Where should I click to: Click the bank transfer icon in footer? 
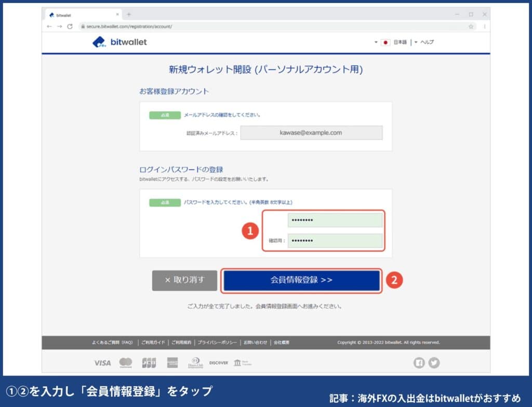click(243, 362)
